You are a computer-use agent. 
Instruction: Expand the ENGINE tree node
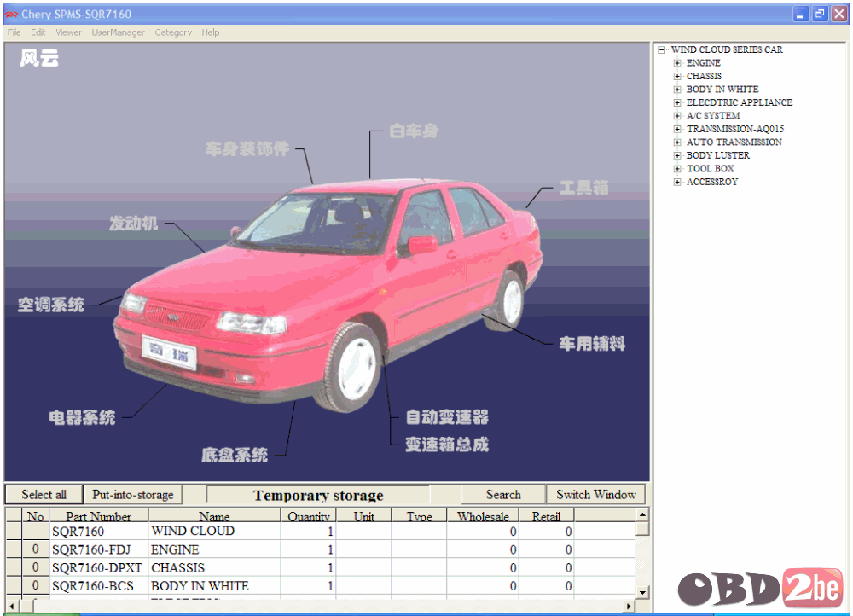point(677,63)
